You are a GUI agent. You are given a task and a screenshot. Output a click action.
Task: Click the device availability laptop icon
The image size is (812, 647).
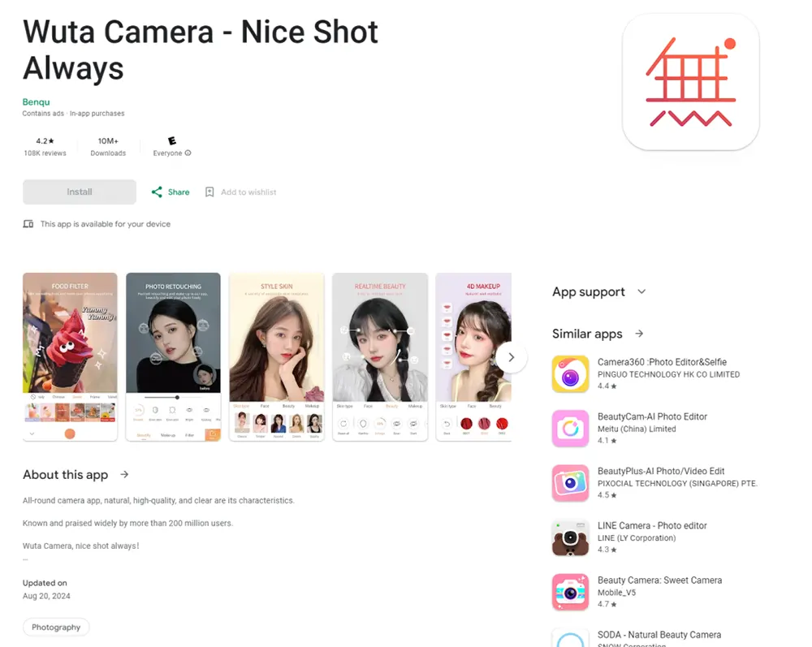click(x=29, y=224)
